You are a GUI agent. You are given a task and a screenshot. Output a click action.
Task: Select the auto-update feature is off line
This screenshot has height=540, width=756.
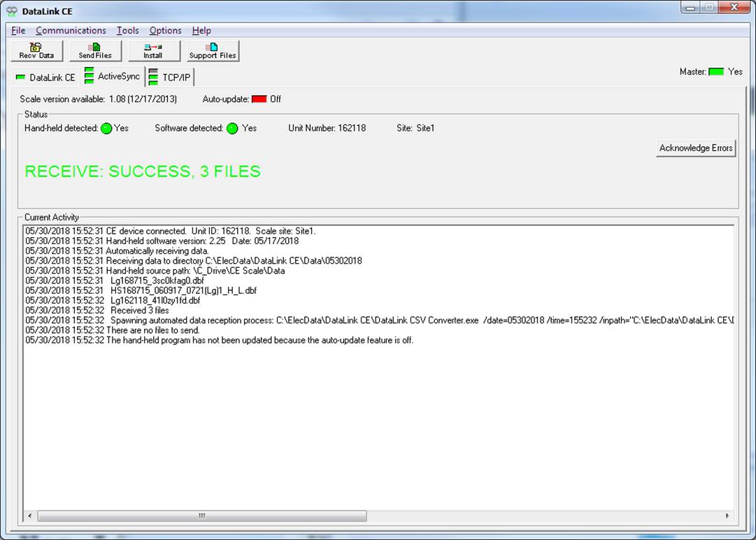point(220,340)
